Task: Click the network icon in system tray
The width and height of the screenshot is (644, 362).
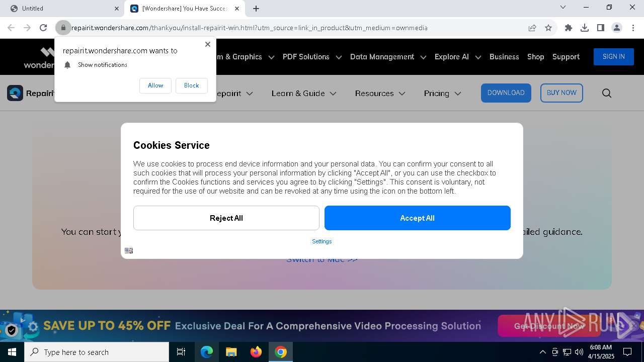Action: pyautogui.click(x=567, y=352)
